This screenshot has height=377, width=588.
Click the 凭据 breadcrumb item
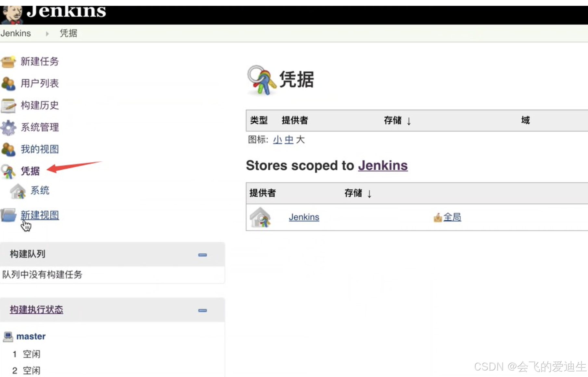[69, 33]
